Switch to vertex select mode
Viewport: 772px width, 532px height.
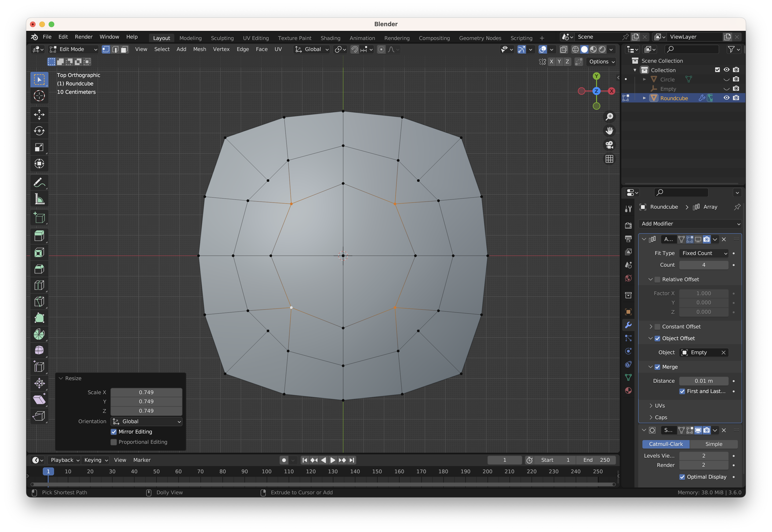coord(106,49)
